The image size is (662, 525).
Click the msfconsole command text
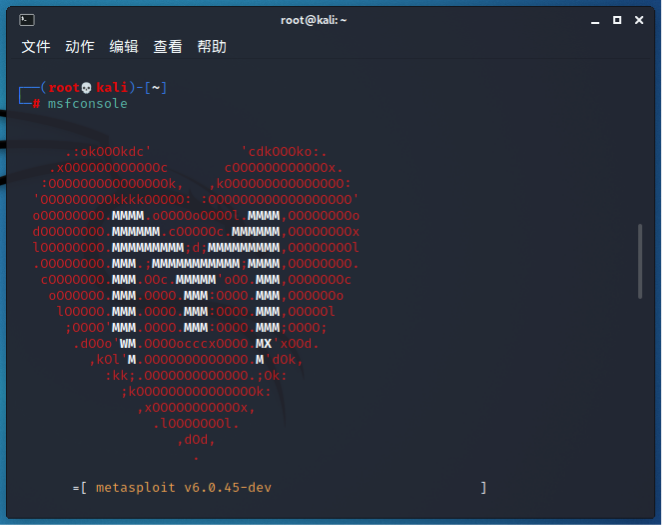[x=87, y=103]
